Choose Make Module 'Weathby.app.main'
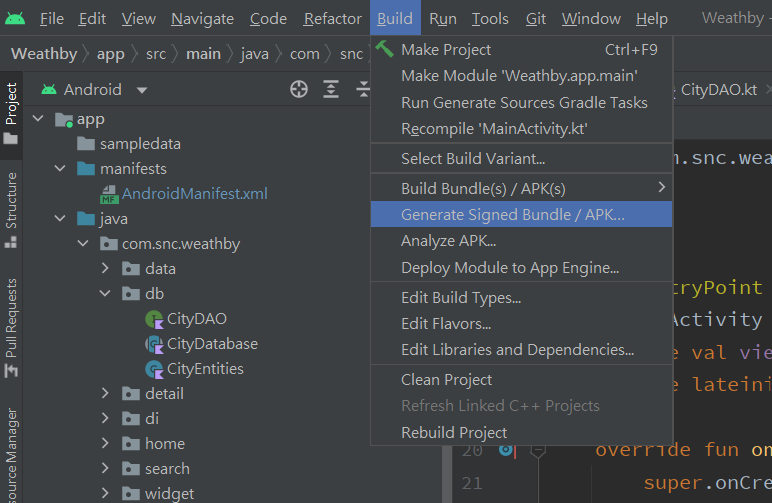772x503 pixels. coord(521,75)
